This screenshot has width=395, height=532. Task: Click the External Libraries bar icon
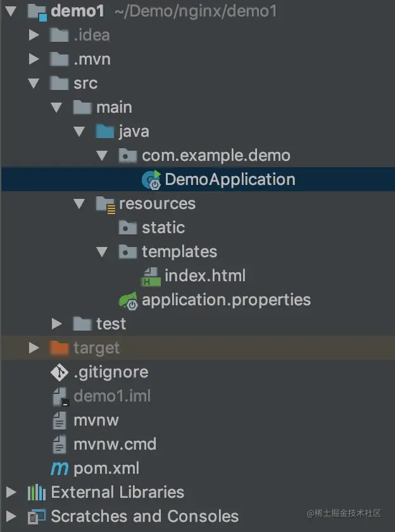[x=37, y=492]
